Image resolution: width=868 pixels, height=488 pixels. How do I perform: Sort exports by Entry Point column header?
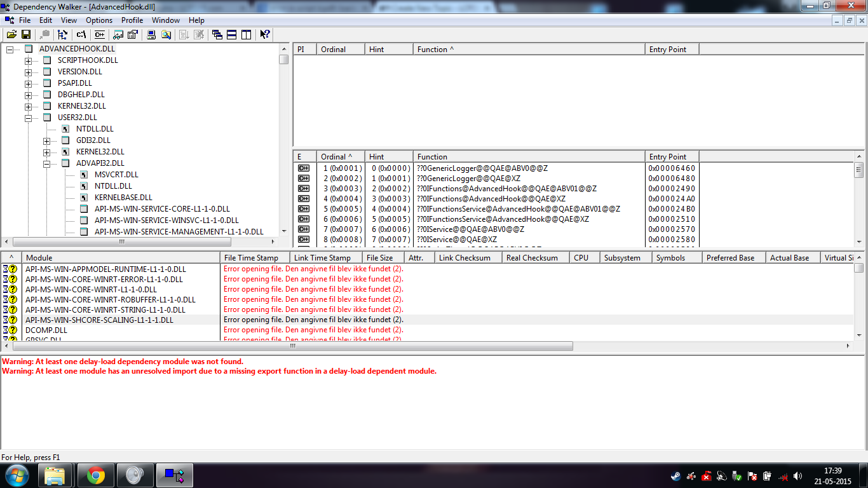(672, 157)
